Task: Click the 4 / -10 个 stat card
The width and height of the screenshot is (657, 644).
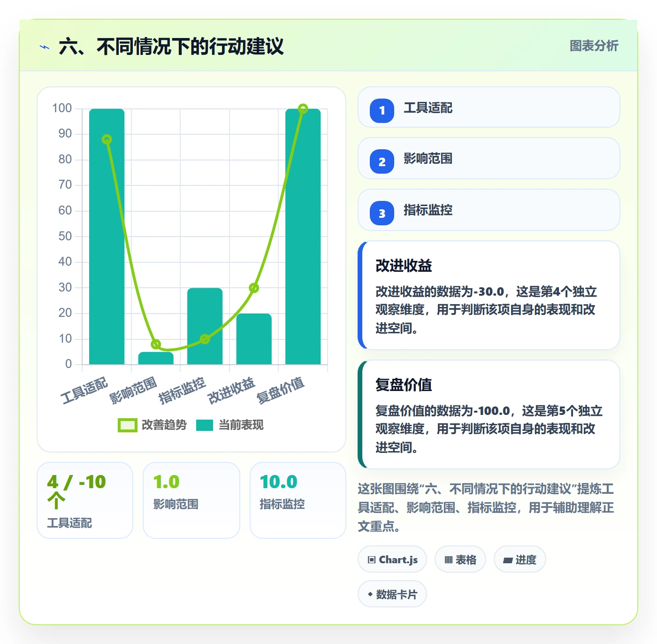Action: 85,500
